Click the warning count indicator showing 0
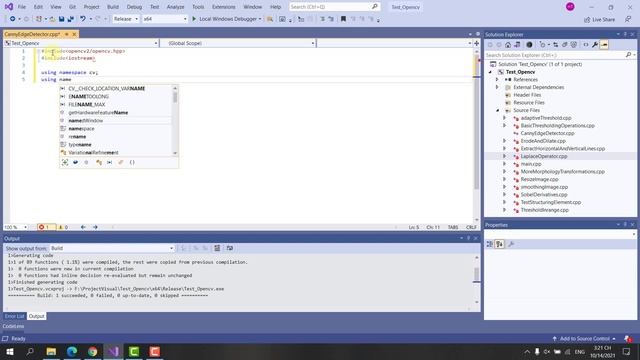 pos(63,227)
